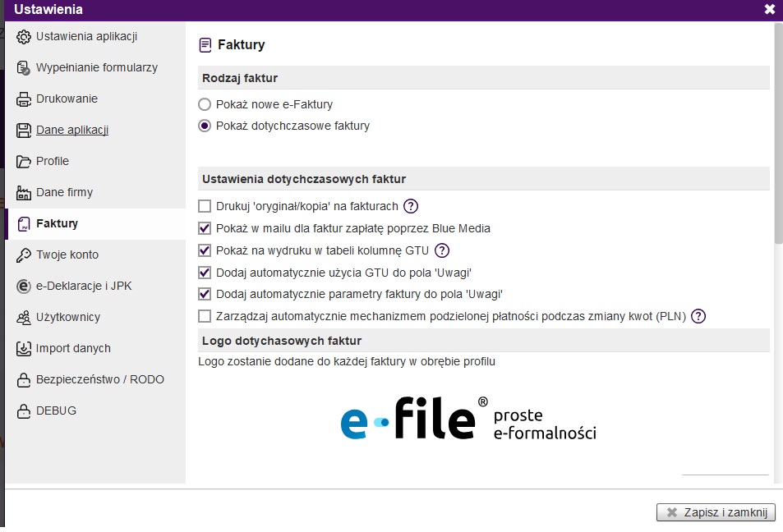Click the 'Zapisz i zamknij' button
783x532 pixels.
716,512
